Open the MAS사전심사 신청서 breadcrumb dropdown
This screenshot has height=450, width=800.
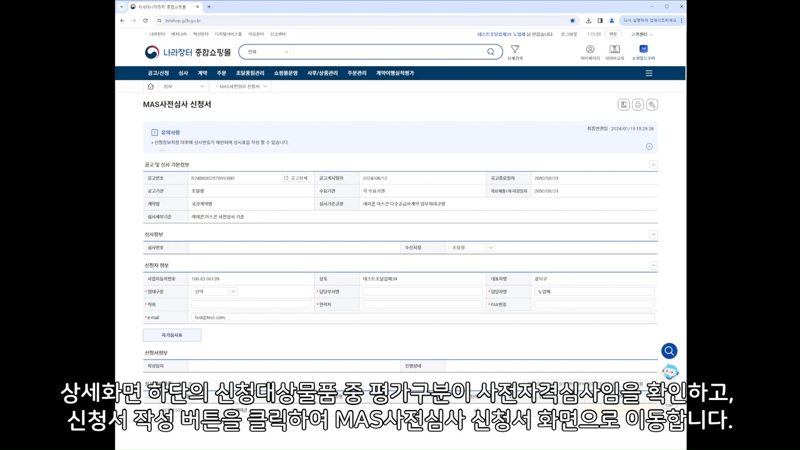pyautogui.click(x=241, y=87)
